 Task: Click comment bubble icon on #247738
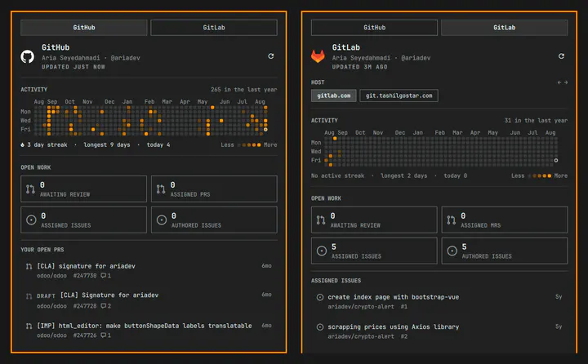tap(103, 276)
